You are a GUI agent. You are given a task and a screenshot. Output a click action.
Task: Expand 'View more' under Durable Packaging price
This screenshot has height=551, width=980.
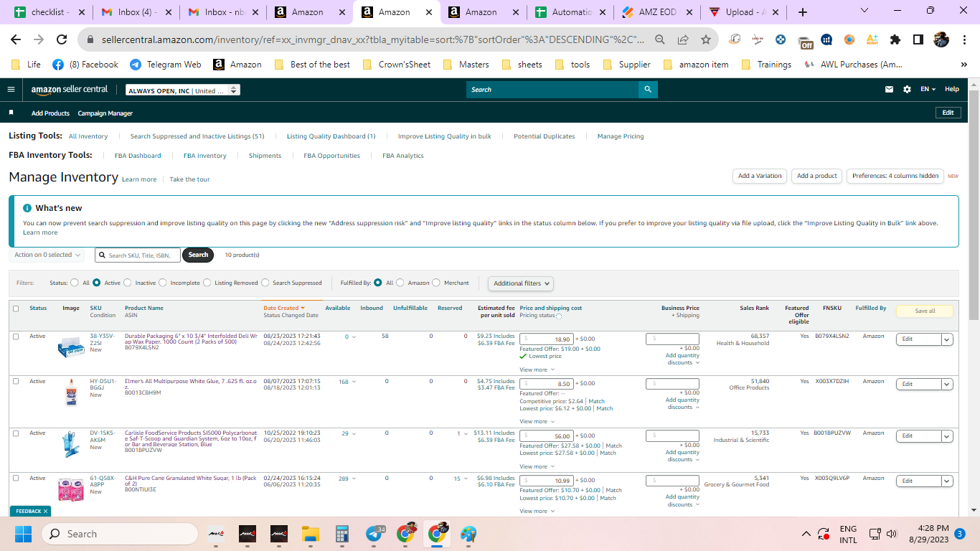click(536, 370)
